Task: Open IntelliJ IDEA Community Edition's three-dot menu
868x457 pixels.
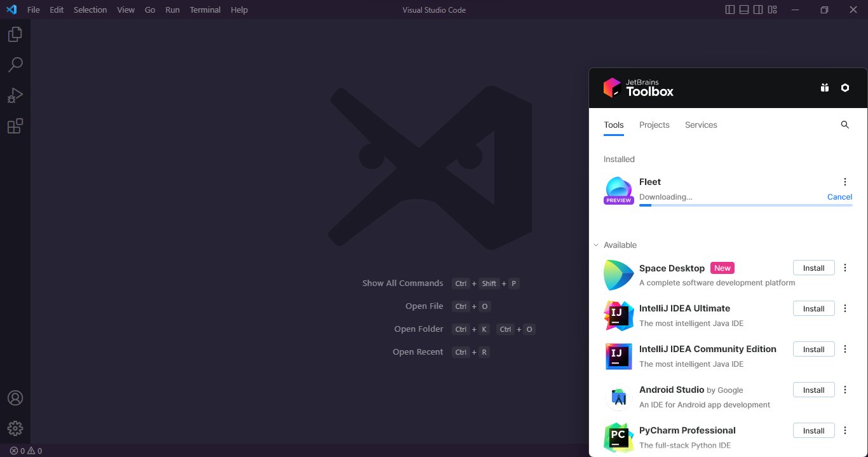Action: tap(845, 349)
